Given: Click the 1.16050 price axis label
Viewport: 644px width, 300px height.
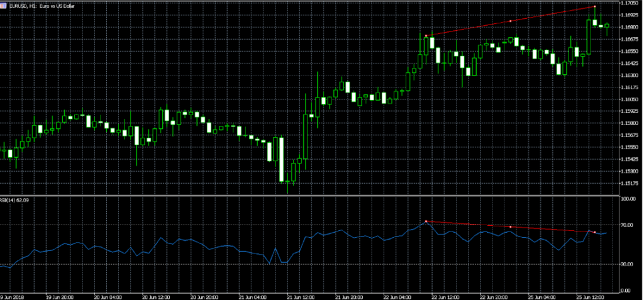Looking at the screenshot, I should (x=630, y=99).
